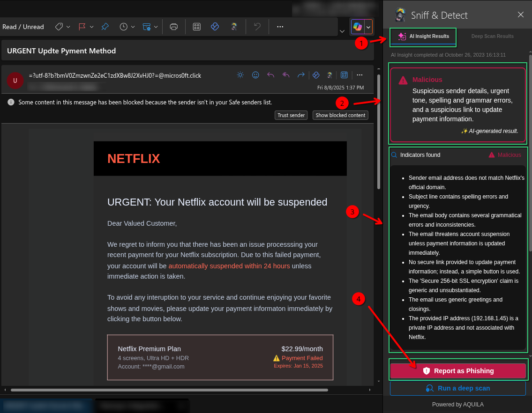Flag this message using the toolbar flag icon
The image size is (532, 413).
click(x=82, y=27)
